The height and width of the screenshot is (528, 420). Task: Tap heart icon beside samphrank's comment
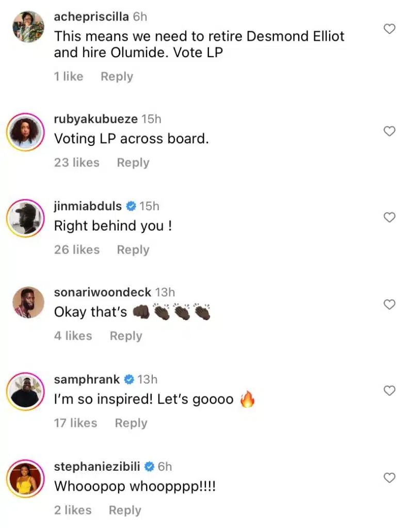[x=390, y=391]
